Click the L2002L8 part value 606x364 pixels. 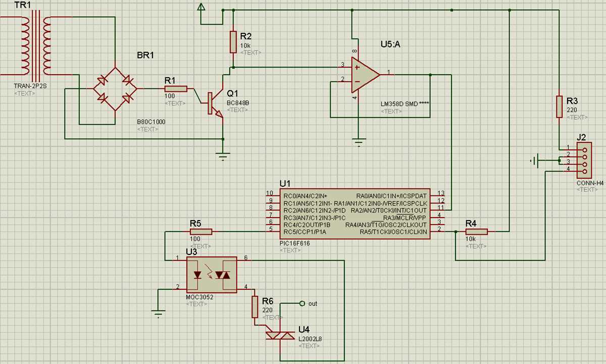tap(310, 339)
